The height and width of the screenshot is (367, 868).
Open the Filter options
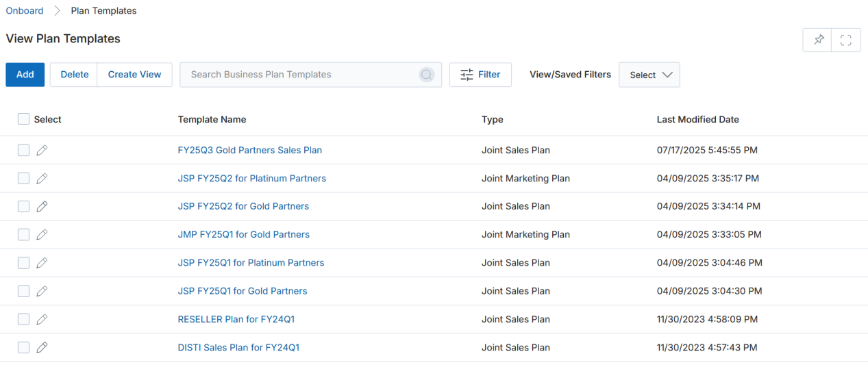coord(480,75)
